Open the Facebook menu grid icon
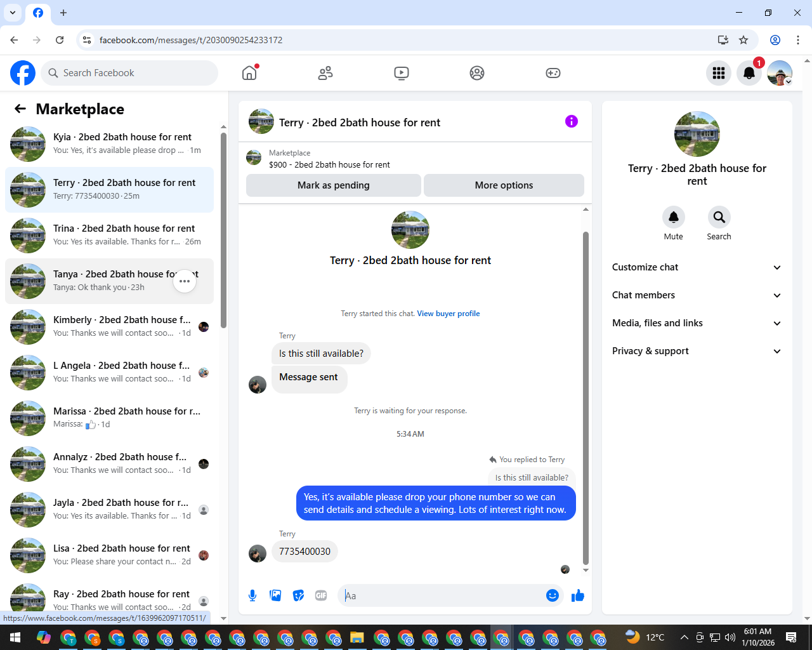Image resolution: width=812 pixels, height=650 pixels. click(x=719, y=73)
